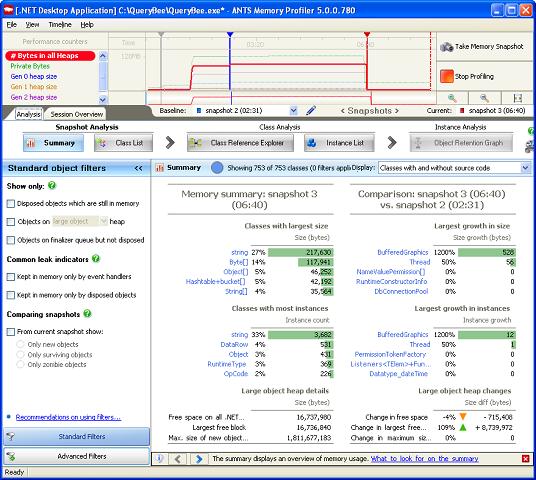Select the Bytes in all Heaps counter
The image size is (536, 480).
click(x=50, y=56)
